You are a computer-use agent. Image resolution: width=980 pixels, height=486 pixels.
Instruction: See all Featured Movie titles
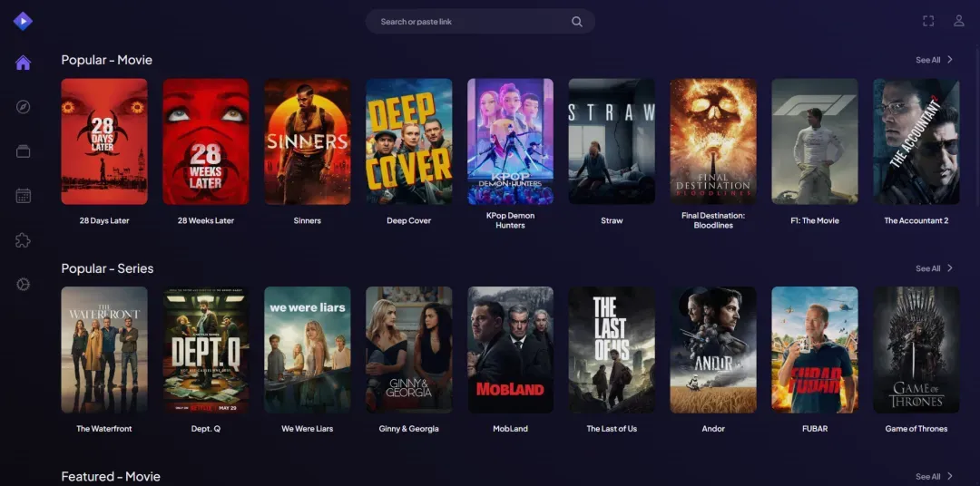click(x=934, y=476)
